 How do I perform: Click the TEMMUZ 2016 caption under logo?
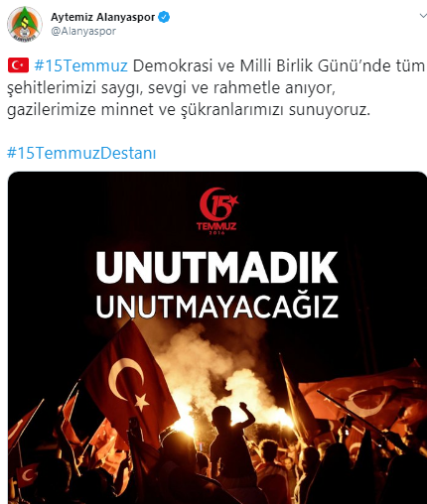[x=216, y=228]
